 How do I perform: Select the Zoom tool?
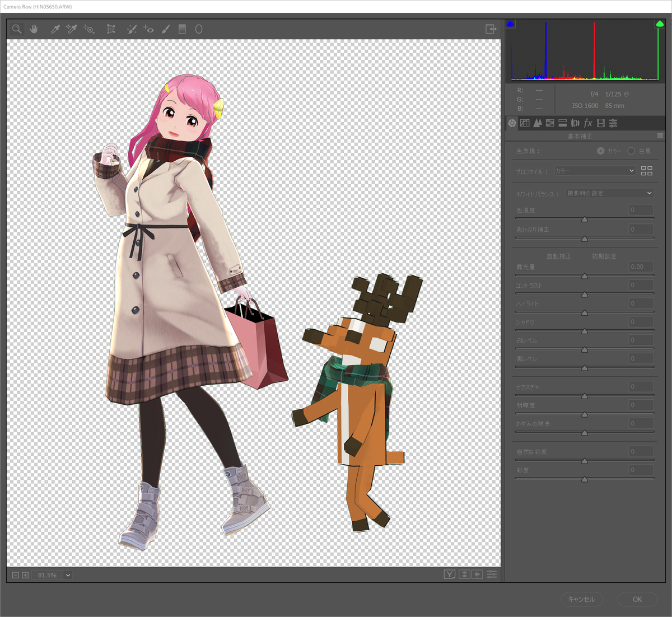[17, 29]
